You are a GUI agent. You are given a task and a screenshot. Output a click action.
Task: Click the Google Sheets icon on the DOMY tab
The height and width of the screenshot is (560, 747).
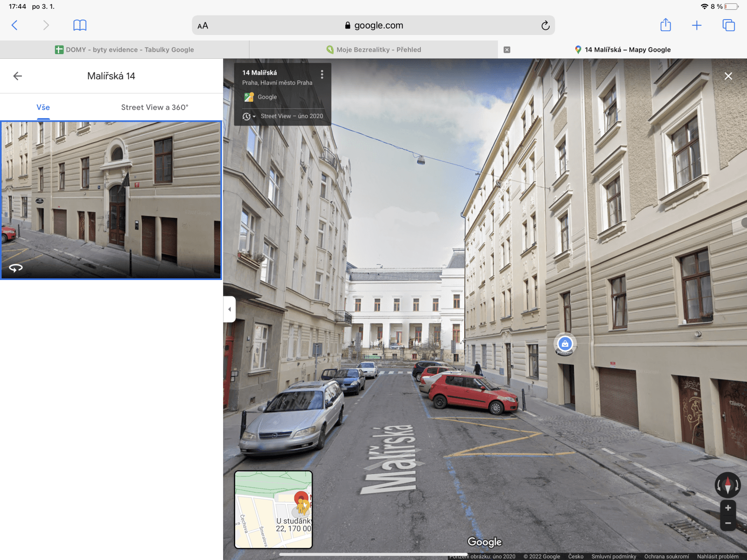[59, 49]
